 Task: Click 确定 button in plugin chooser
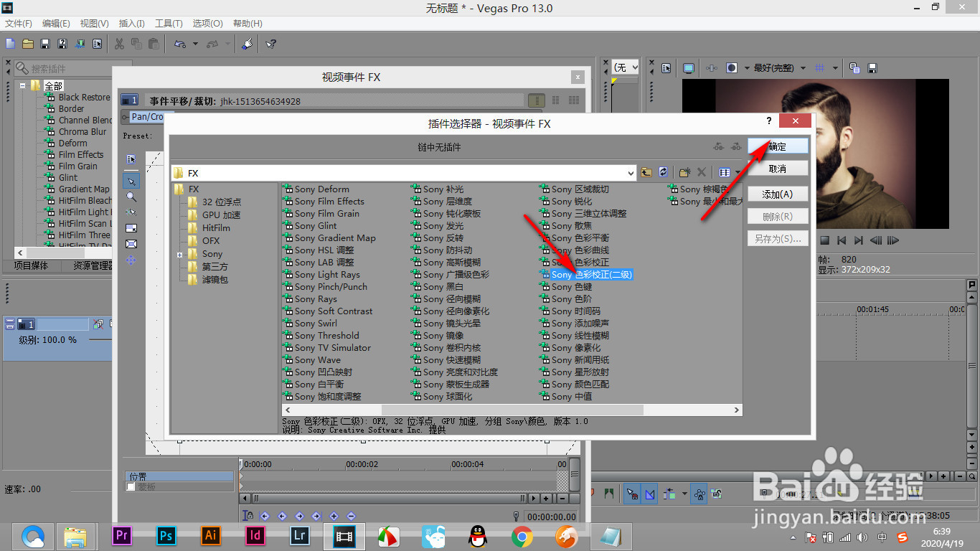coord(778,146)
